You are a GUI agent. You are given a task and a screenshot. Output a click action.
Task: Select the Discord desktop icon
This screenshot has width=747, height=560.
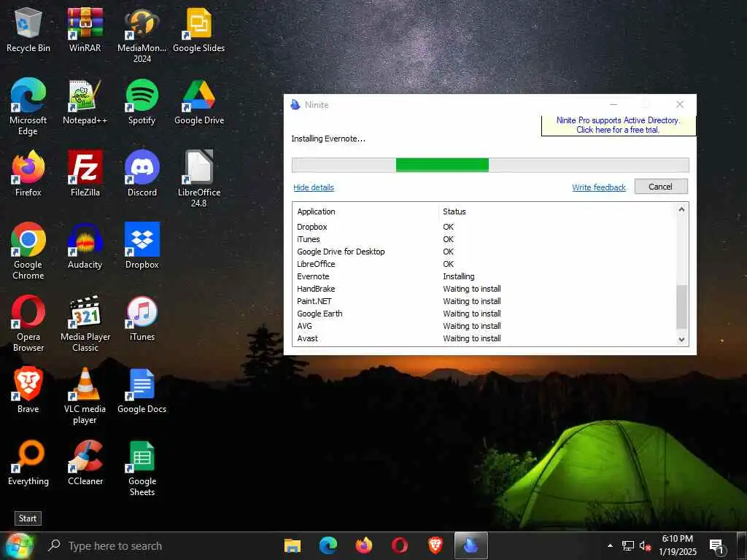point(142,174)
